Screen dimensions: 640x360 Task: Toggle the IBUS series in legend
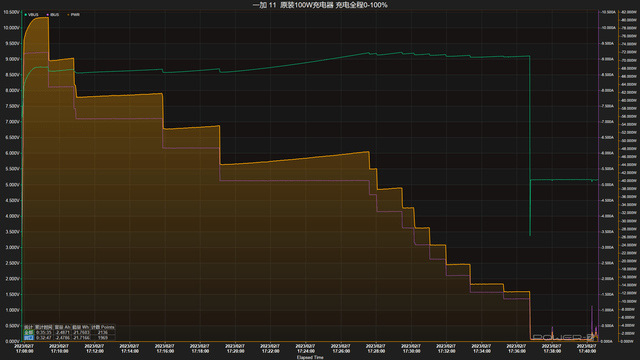53,15
